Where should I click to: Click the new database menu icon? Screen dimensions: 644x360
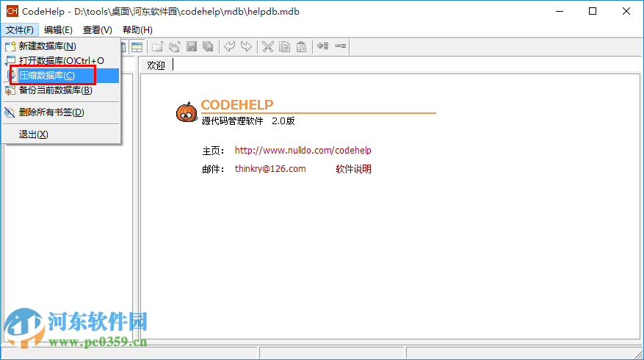tap(10, 46)
